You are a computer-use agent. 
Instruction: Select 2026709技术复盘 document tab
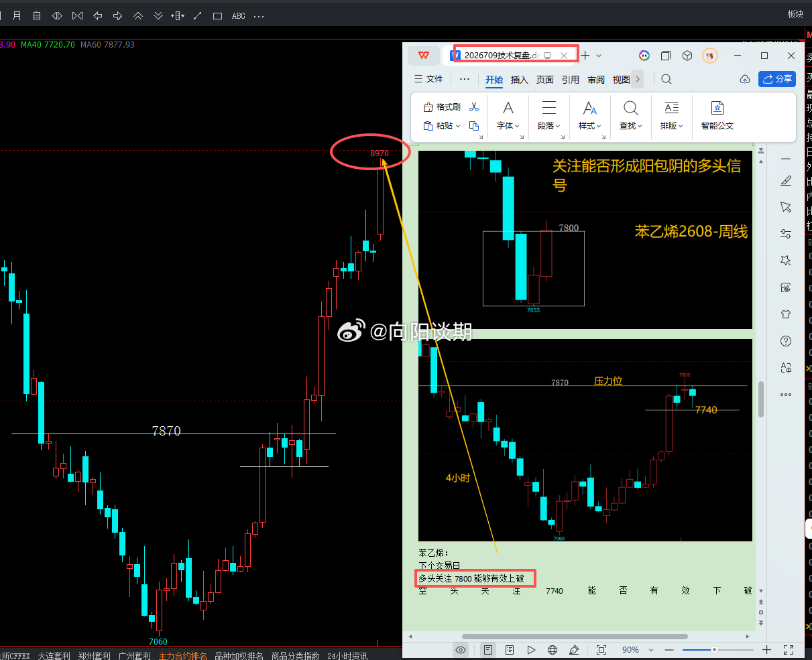pos(502,56)
